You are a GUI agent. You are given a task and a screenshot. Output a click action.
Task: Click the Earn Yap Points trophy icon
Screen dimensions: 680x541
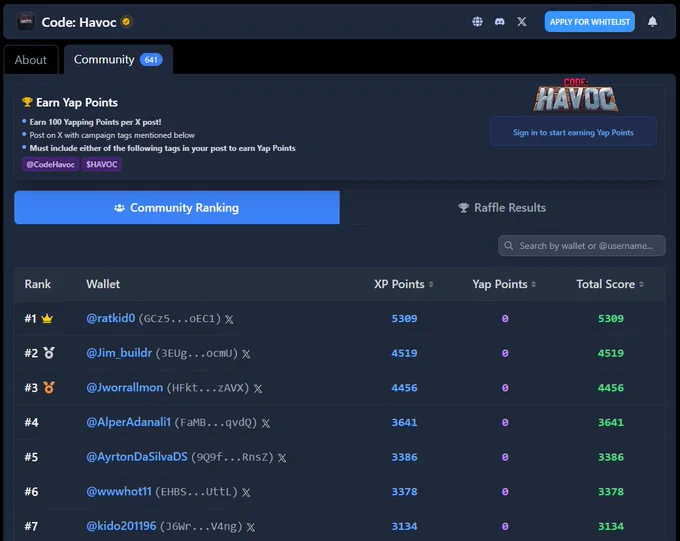[x=27, y=102]
